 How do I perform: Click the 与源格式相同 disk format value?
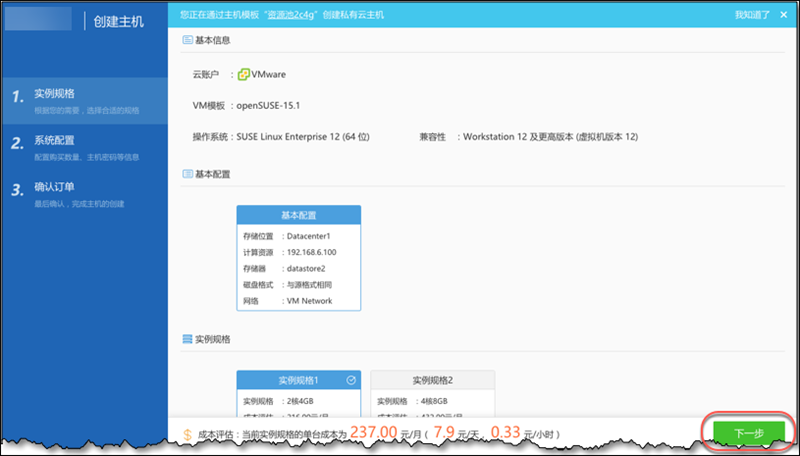click(x=309, y=285)
